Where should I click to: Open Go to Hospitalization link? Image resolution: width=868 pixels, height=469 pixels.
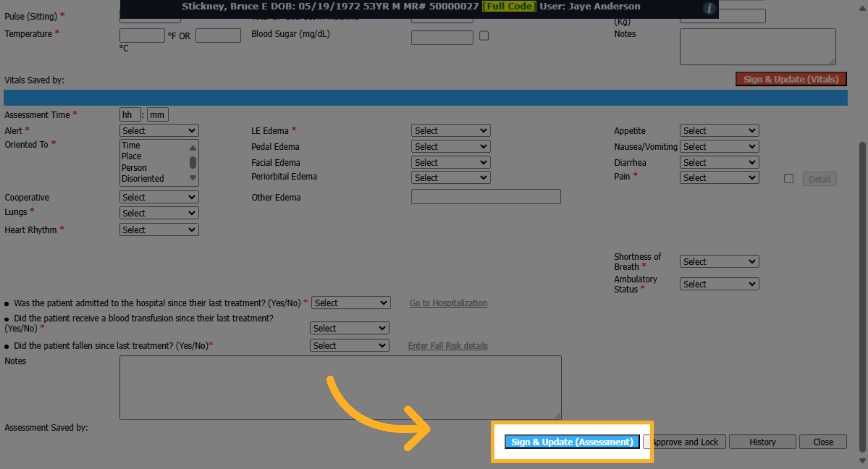pos(448,303)
